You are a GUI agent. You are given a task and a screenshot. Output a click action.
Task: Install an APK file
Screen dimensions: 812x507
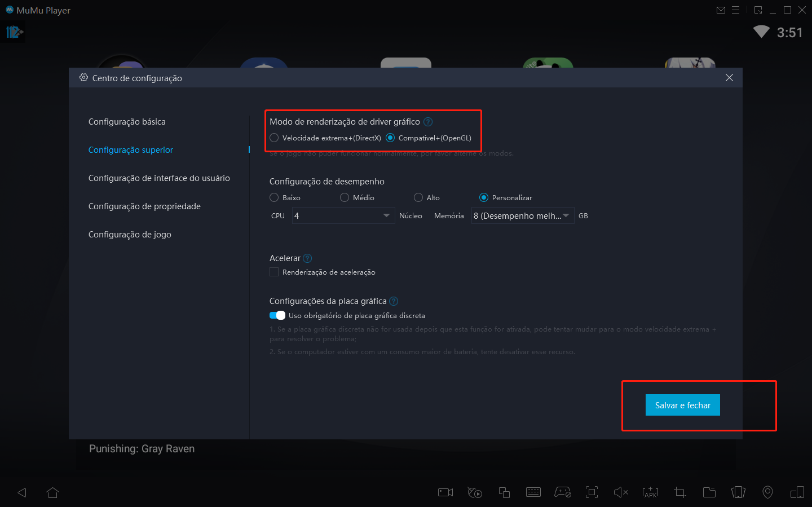pos(650,492)
